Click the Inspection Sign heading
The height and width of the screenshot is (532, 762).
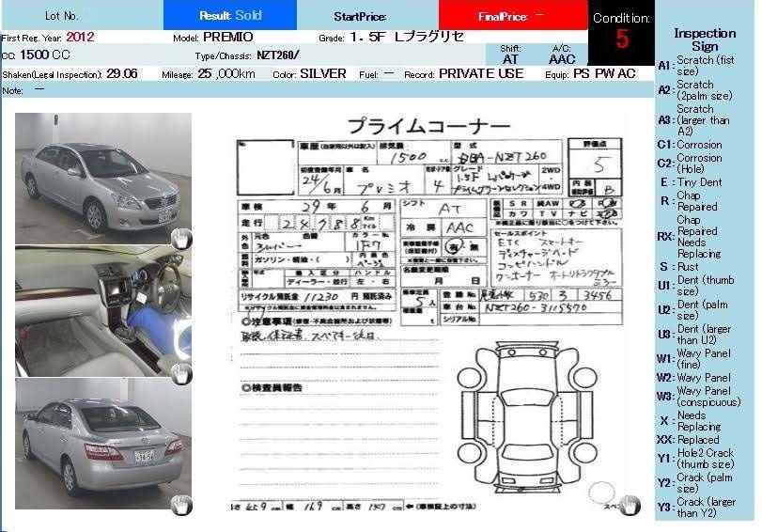pyautogui.click(x=705, y=39)
